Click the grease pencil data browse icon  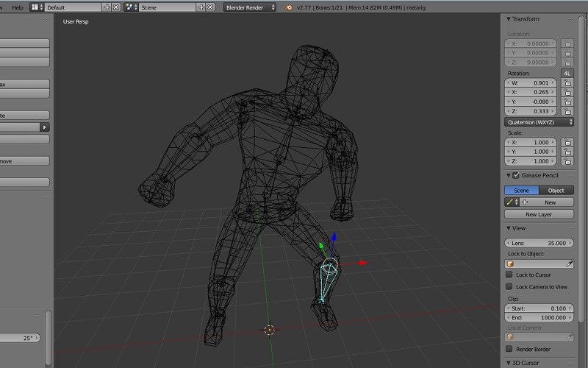[510, 202]
